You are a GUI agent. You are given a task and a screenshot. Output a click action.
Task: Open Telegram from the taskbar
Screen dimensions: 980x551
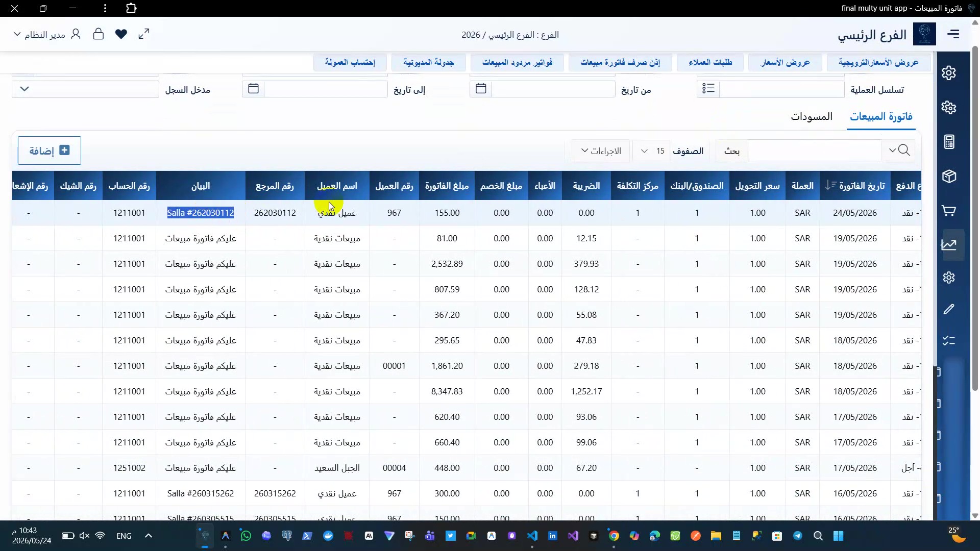[x=798, y=536]
